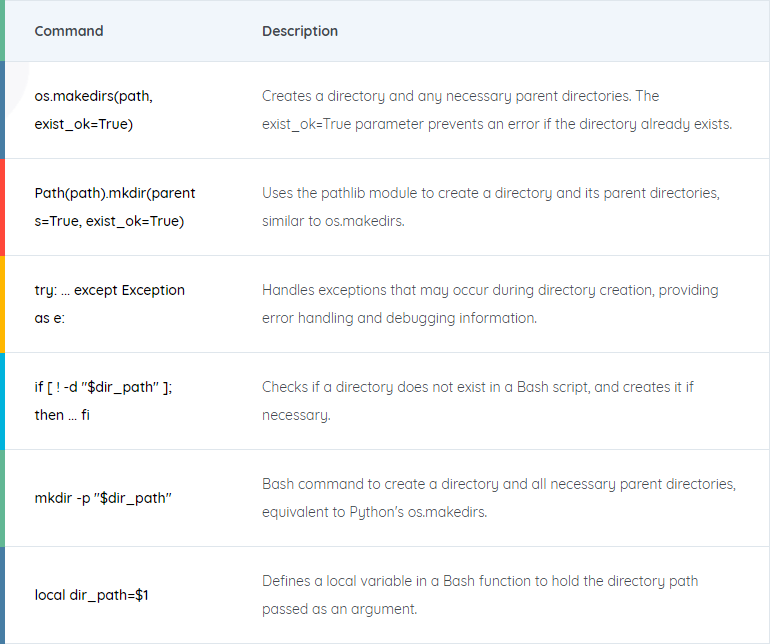Click the pathlib module description text
The width and height of the screenshot is (770, 644).
pyautogui.click(x=491, y=207)
